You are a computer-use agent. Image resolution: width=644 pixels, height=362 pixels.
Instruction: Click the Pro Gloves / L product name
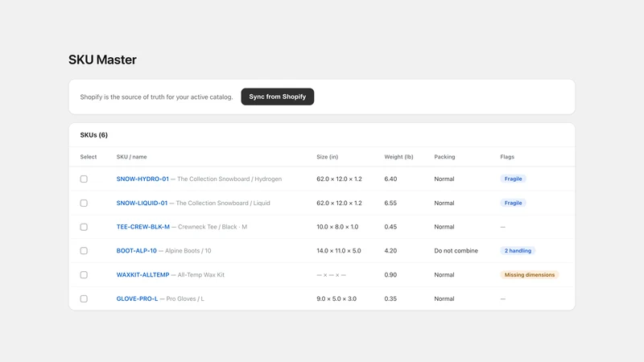[x=185, y=298]
